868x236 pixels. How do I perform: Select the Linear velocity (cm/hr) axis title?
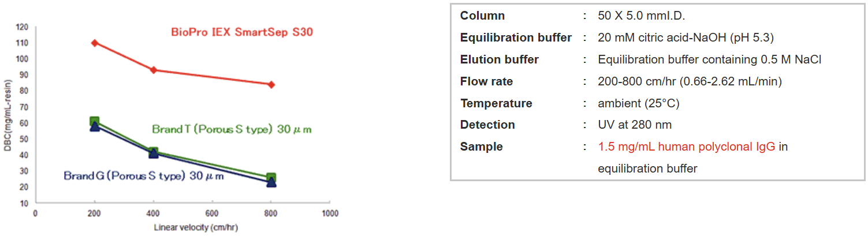[196, 227]
